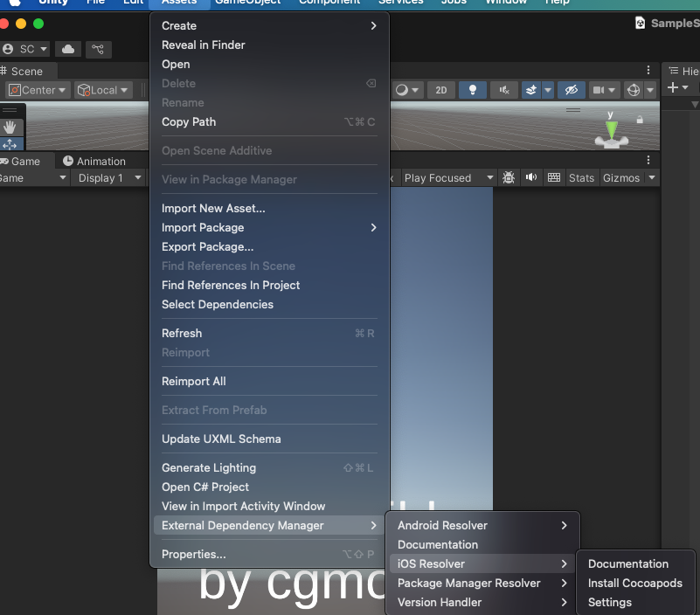
Task: Select Open C# Project
Action: click(269, 487)
